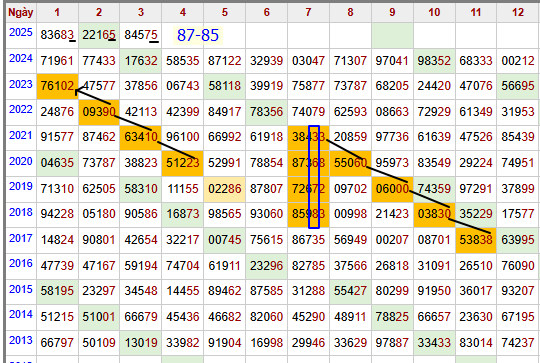Pick the cell showing 74237

coord(518,343)
